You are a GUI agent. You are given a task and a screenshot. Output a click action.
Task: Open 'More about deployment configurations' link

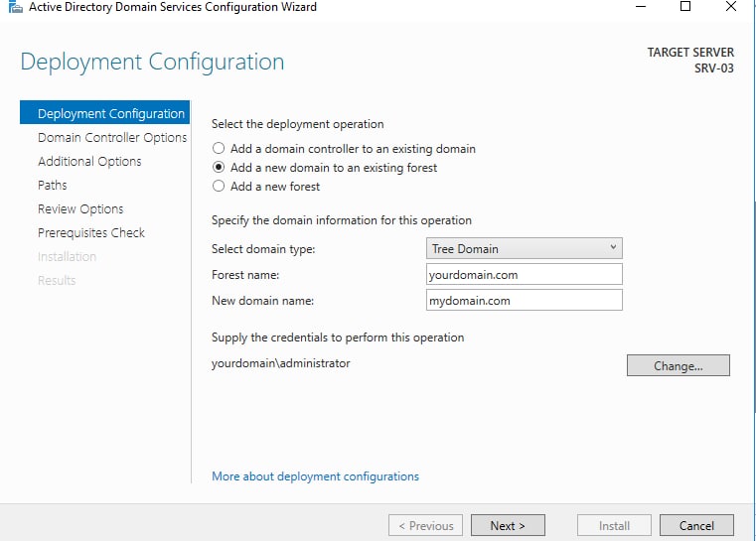pos(315,476)
